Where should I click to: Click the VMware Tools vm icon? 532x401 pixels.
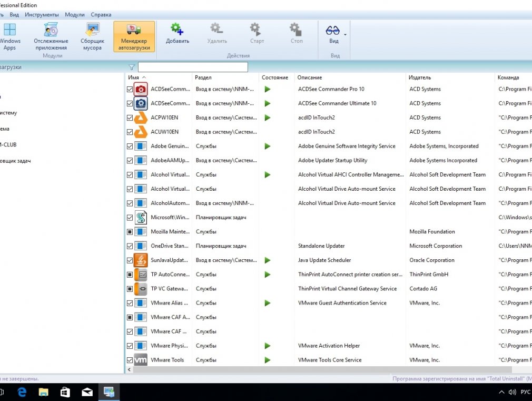pyautogui.click(x=141, y=360)
